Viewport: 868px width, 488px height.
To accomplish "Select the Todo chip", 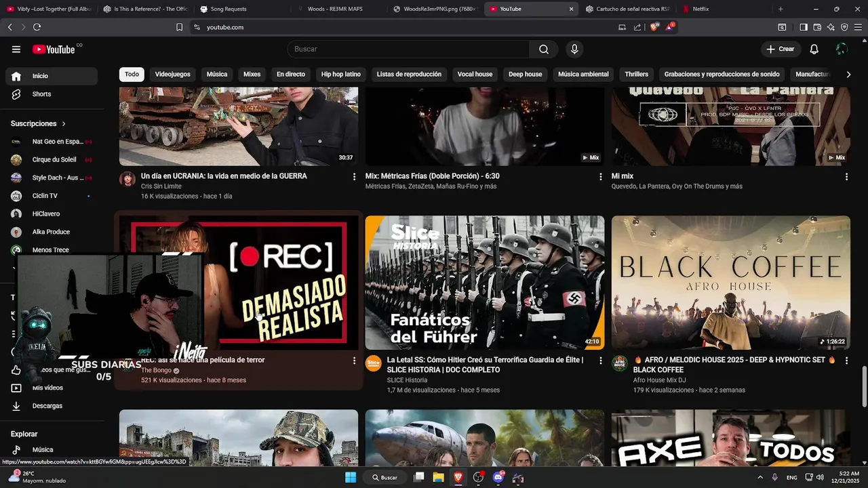I will tap(132, 74).
